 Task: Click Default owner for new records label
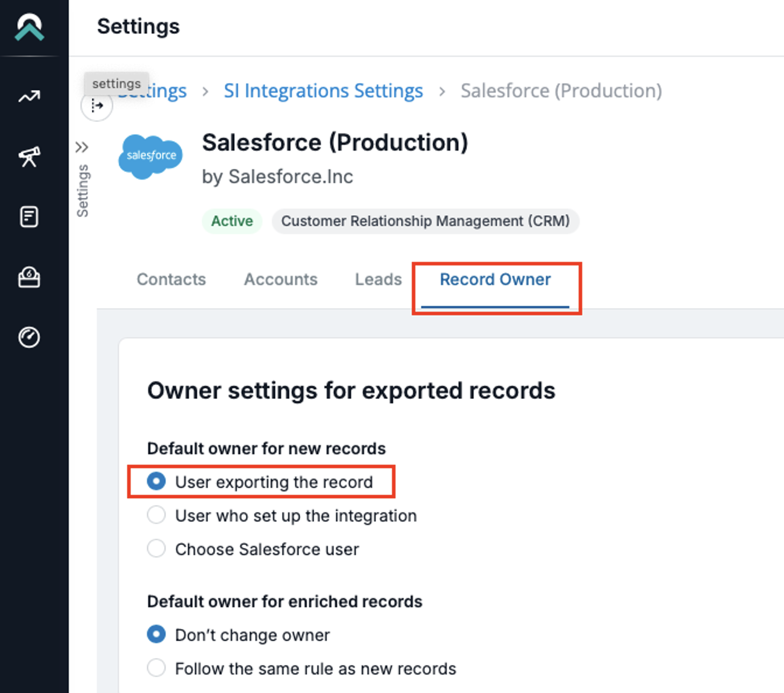click(x=267, y=449)
